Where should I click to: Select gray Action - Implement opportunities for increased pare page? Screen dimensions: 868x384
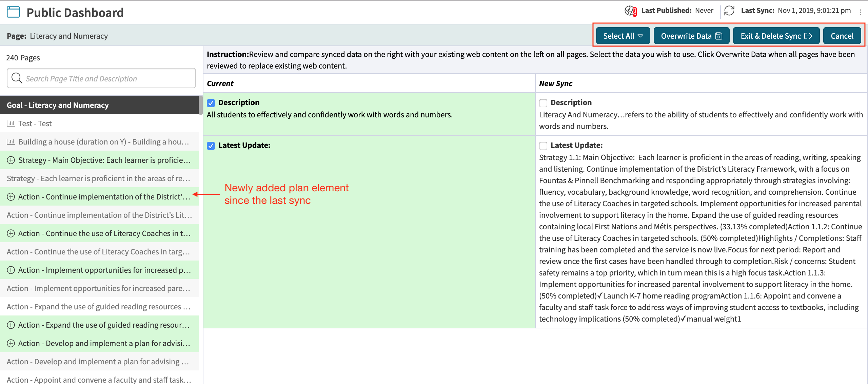(99, 288)
